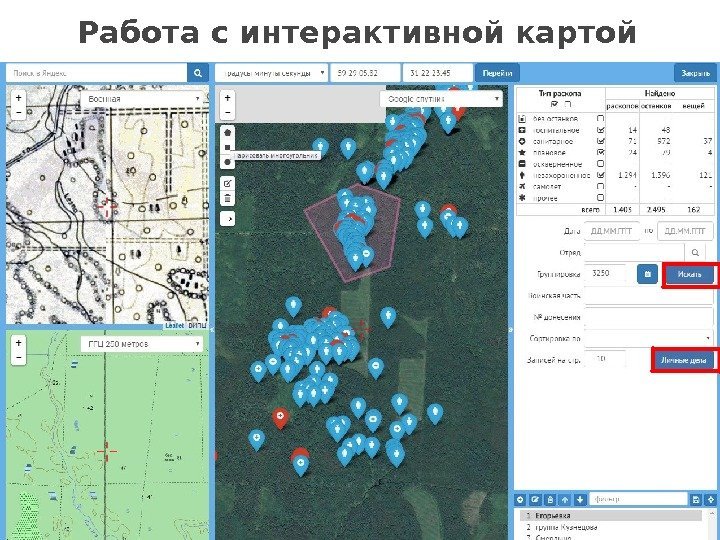This screenshot has width=720, height=540.
Task: Toggle the прочее checkbox
Action: point(600,197)
